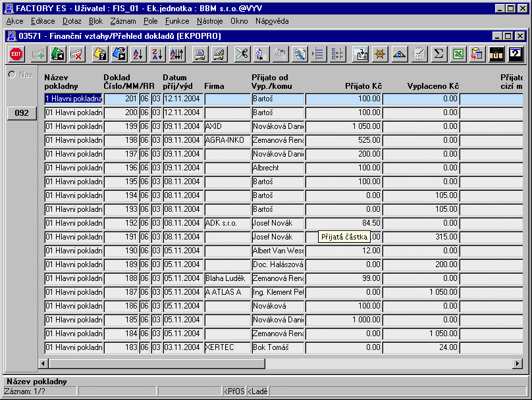
Task: Open the Nápověda menu
Action: pos(272,21)
